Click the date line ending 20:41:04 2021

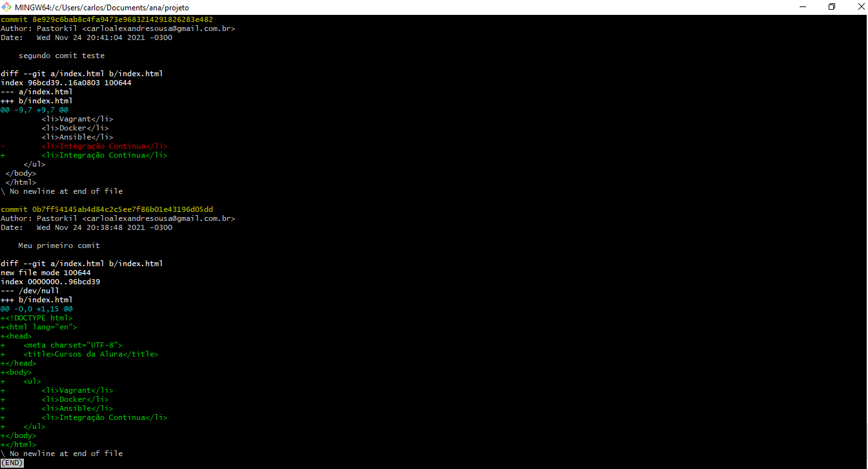pos(86,37)
